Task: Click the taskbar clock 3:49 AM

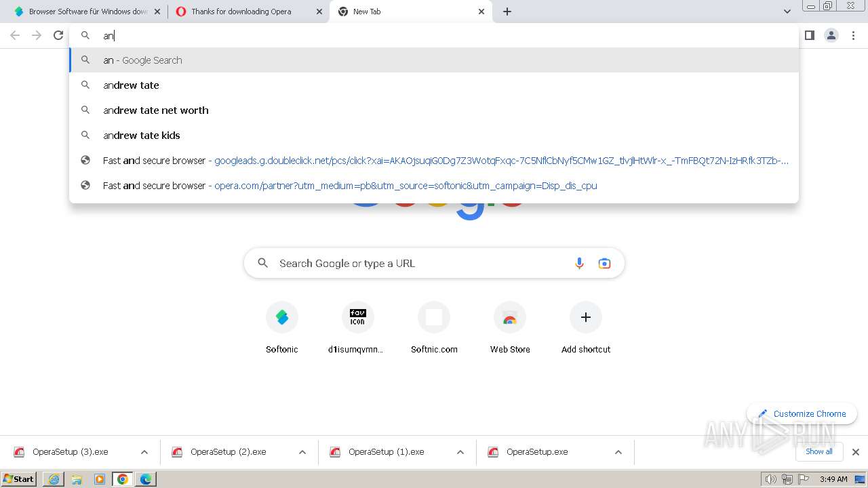Action: 833,479
